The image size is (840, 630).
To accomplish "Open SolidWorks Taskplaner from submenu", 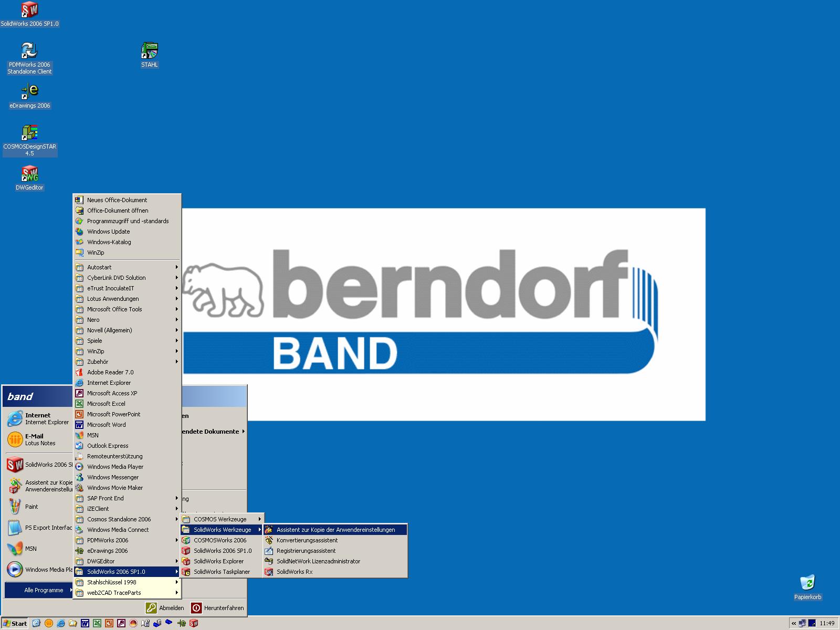I will [222, 572].
